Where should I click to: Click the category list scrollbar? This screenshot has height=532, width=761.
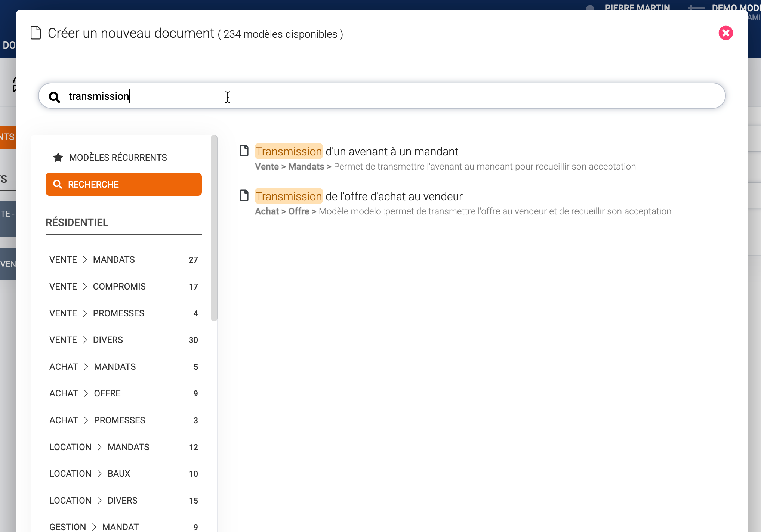coord(214,228)
